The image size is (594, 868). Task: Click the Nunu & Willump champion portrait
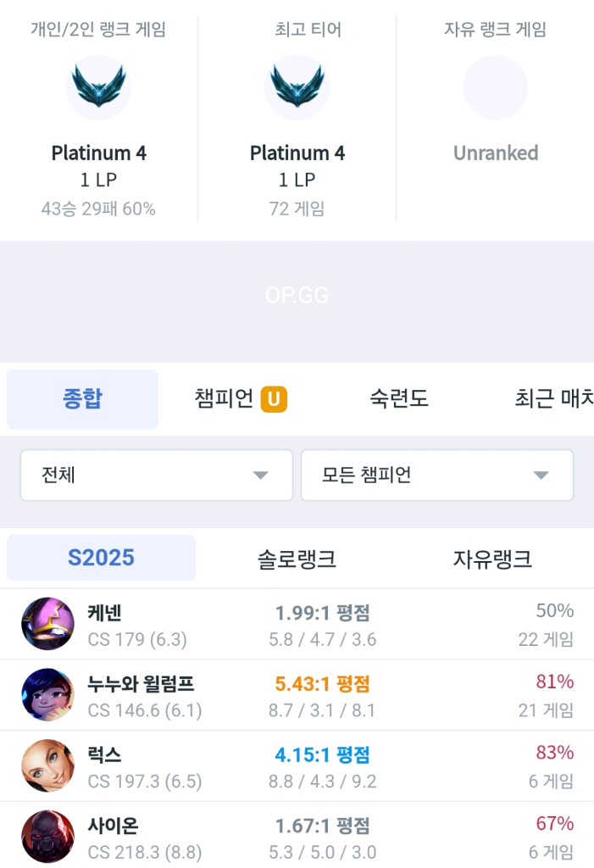pos(47,695)
